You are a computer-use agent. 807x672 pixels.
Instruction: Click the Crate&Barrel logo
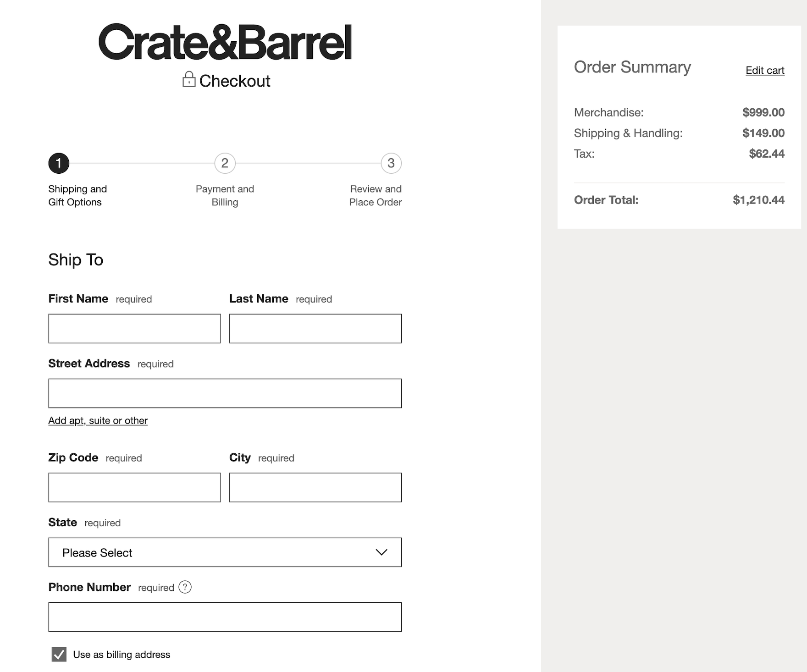(225, 42)
